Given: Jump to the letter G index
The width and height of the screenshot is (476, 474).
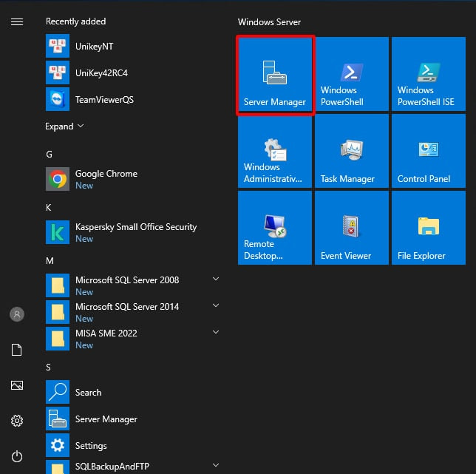Looking at the screenshot, I should (50, 155).
